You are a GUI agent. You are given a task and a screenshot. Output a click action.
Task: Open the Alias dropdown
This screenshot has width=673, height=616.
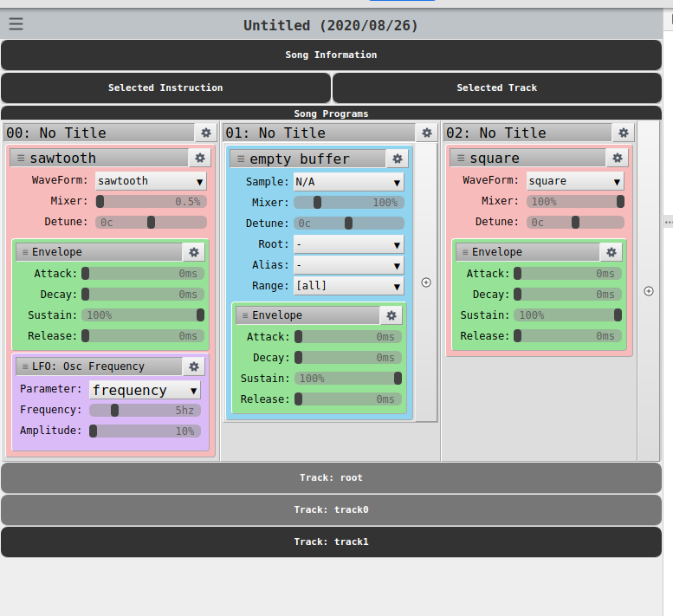(348, 265)
